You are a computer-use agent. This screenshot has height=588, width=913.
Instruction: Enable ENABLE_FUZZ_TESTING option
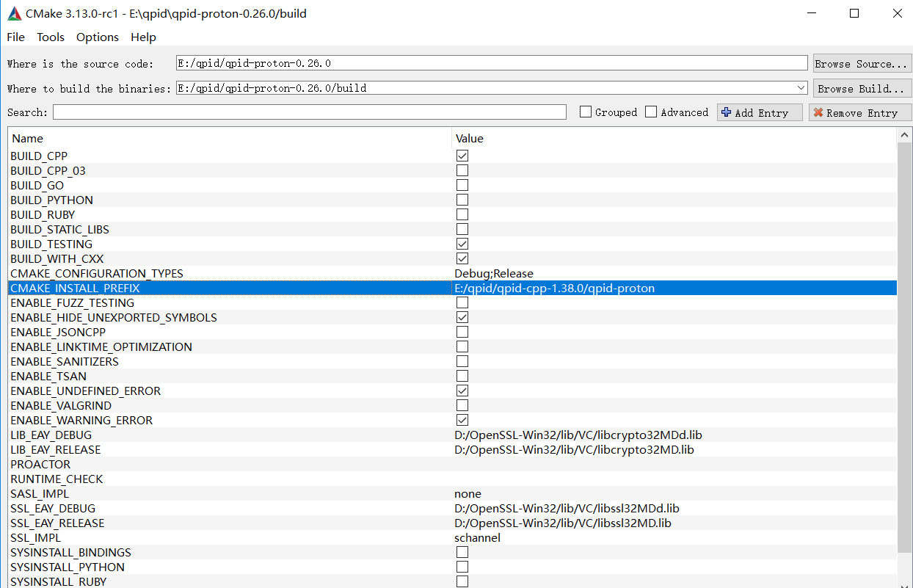[x=462, y=302]
